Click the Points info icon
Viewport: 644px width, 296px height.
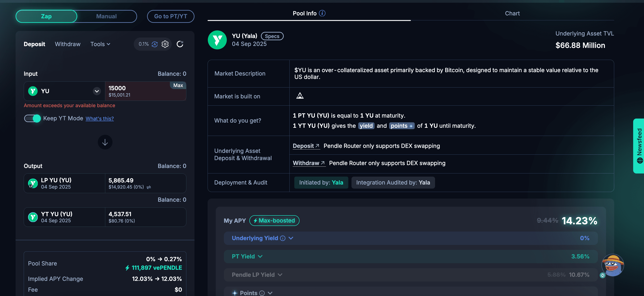[262, 293]
